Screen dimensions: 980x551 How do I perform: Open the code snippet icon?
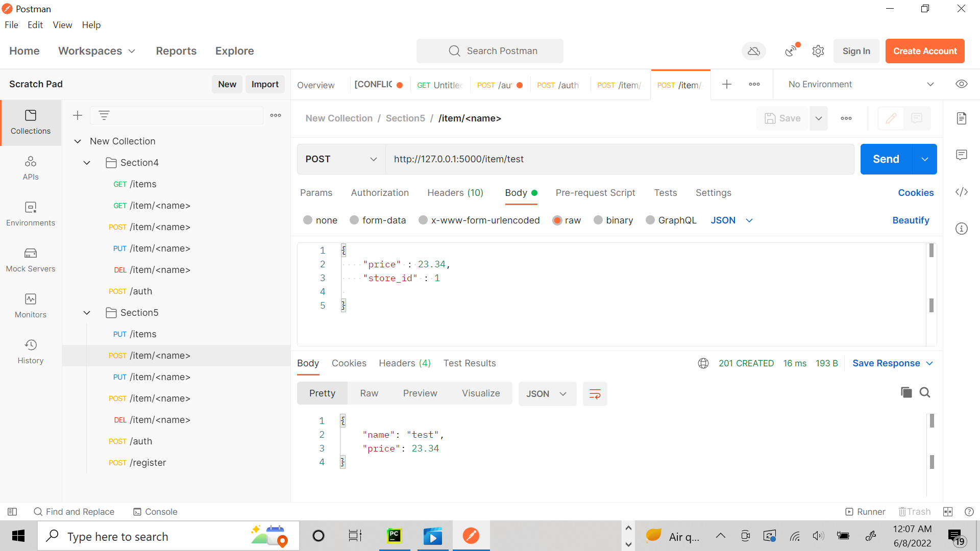click(962, 192)
